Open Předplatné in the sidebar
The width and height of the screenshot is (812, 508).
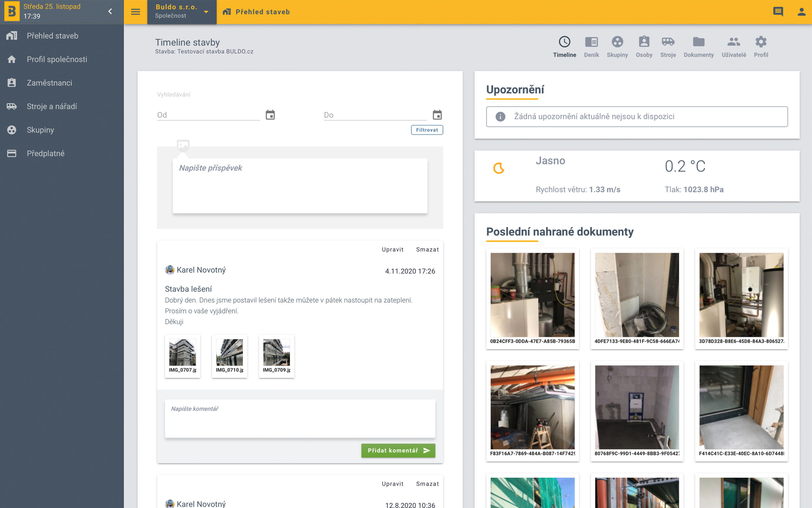point(62,153)
